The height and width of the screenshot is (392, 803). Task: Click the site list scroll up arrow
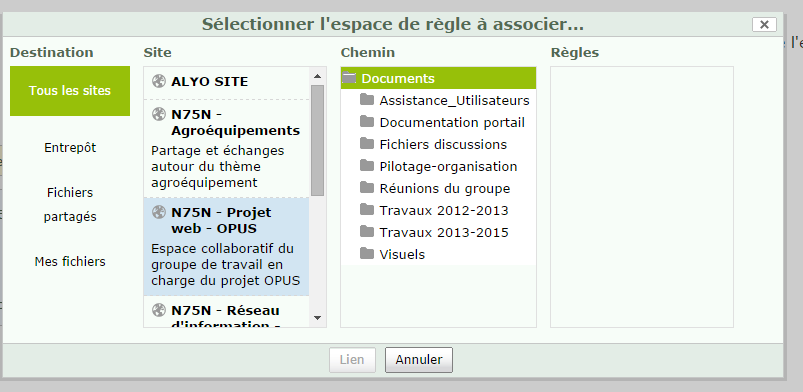tap(317, 76)
